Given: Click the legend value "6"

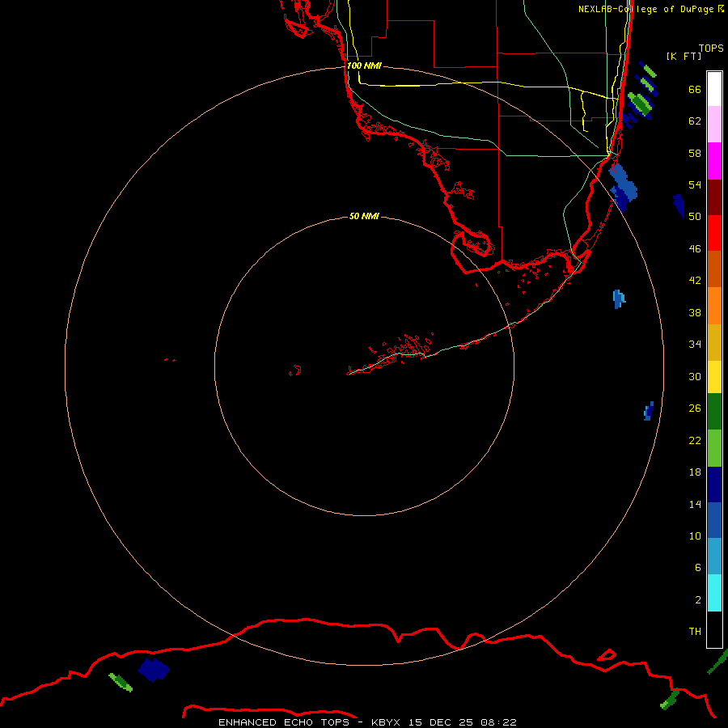Looking at the screenshot, I should [x=697, y=568].
